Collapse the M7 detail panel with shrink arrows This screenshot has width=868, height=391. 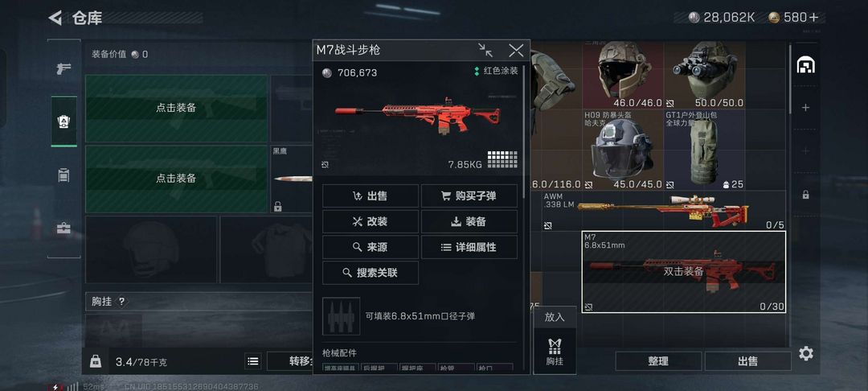click(x=485, y=51)
